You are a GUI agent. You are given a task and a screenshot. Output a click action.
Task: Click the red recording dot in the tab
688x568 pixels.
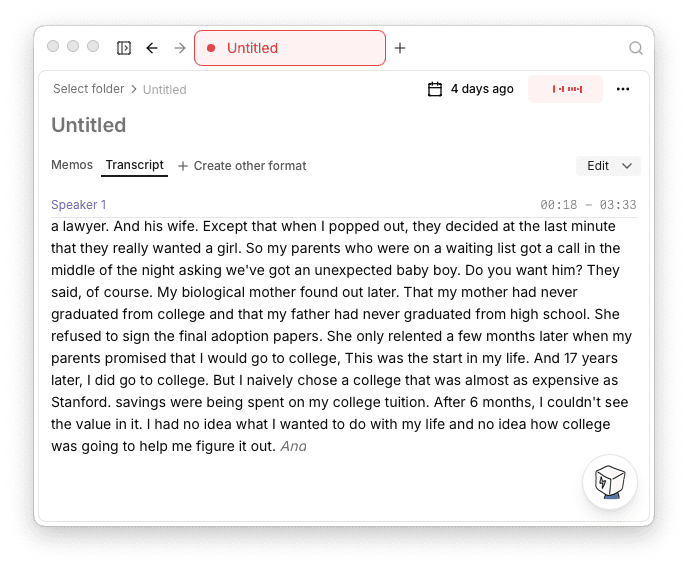pyautogui.click(x=211, y=48)
